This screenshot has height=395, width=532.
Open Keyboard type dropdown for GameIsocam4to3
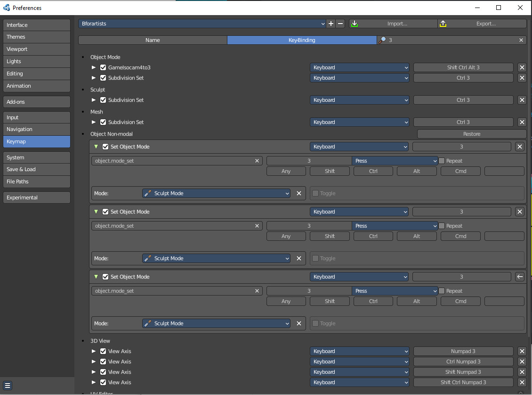coord(359,67)
